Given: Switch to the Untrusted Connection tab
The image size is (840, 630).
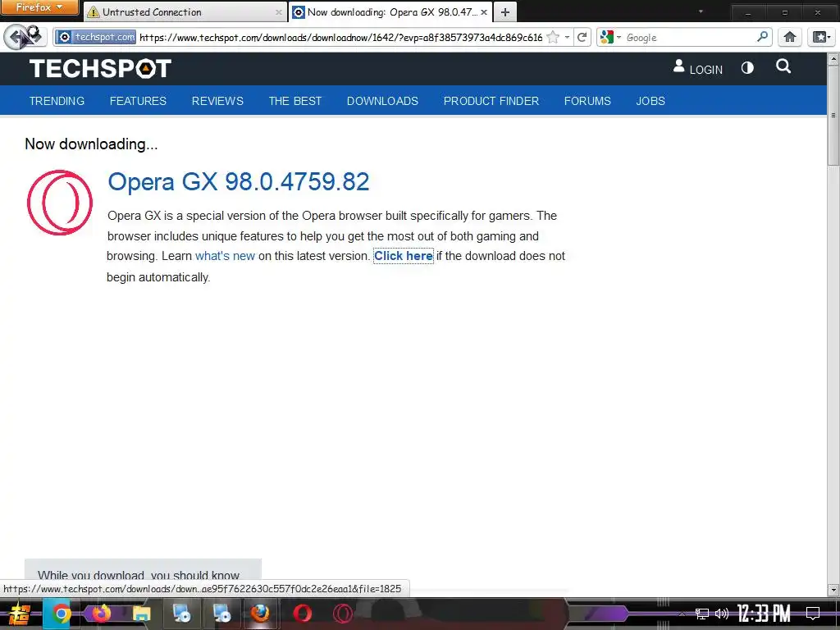Looking at the screenshot, I should [x=185, y=11].
